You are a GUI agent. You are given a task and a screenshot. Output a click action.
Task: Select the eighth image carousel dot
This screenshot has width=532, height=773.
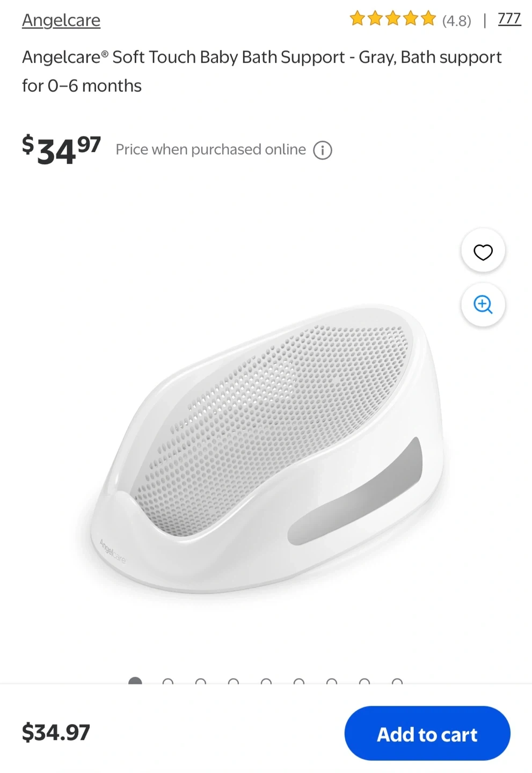click(x=365, y=681)
